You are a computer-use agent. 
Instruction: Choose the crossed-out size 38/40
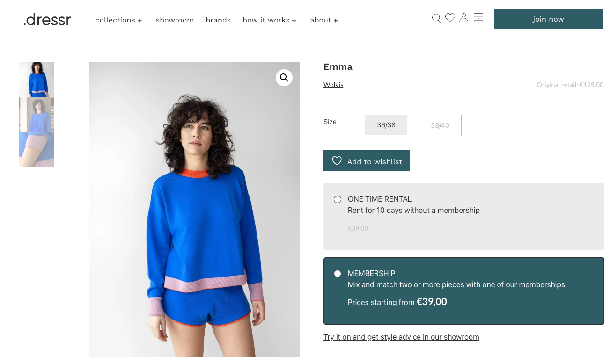pos(440,125)
